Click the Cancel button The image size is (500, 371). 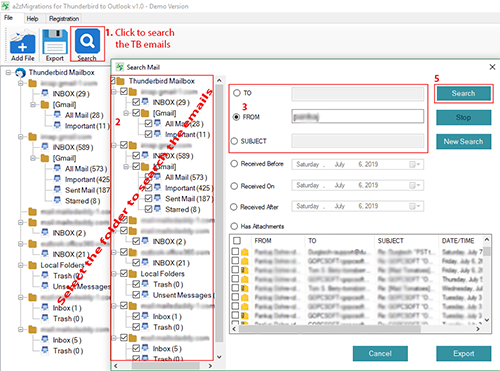coord(380,353)
